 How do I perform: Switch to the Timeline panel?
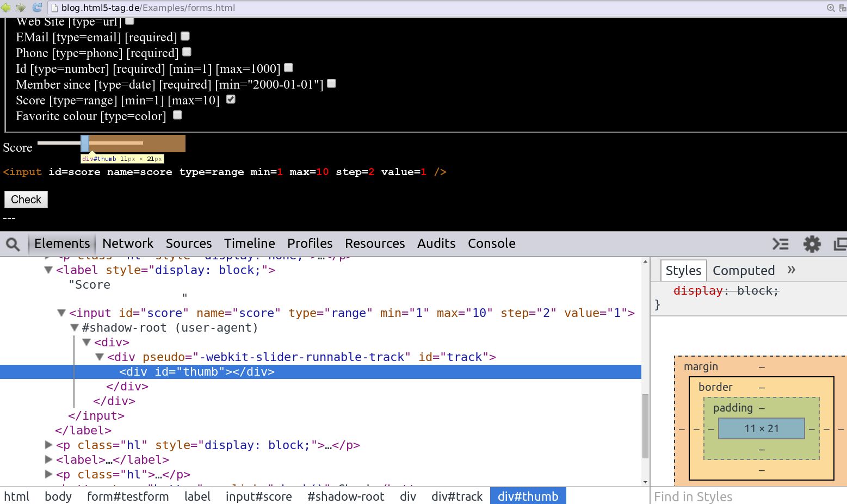coord(250,244)
